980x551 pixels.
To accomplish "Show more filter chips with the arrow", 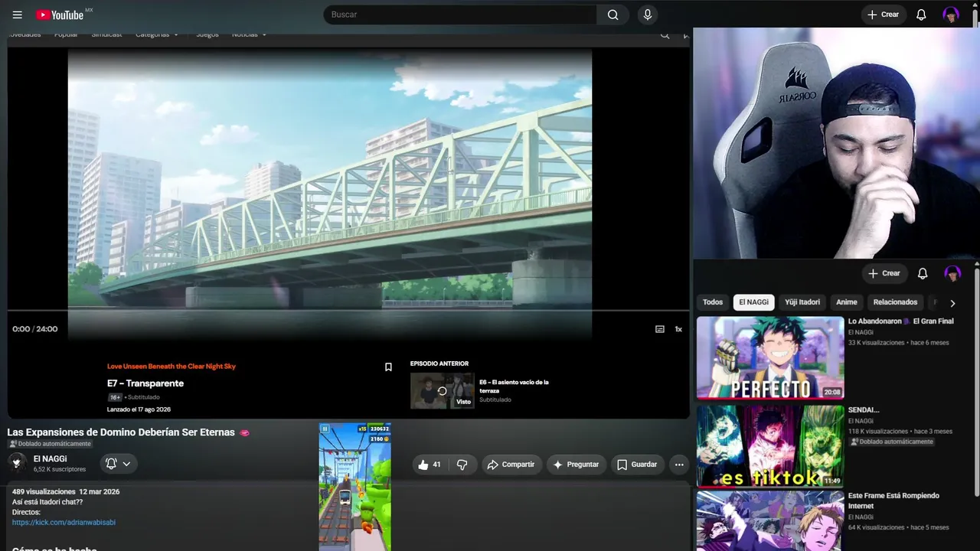I will pyautogui.click(x=952, y=303).
